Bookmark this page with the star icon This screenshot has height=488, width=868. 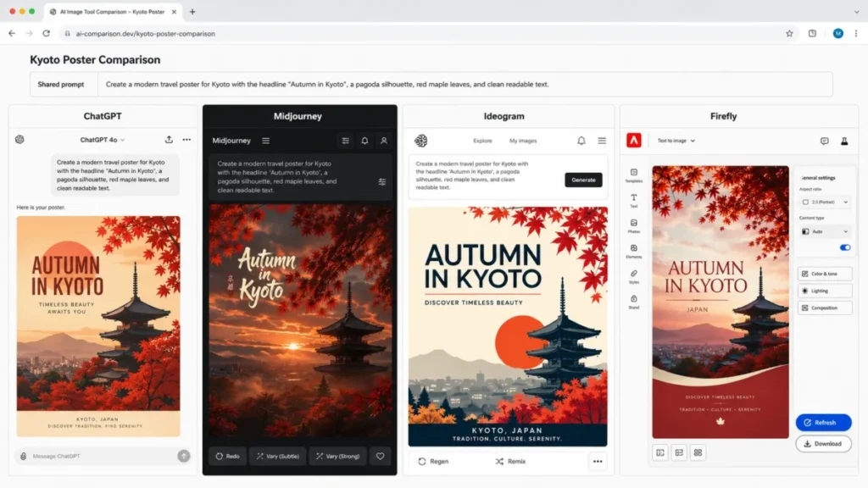[x=789, y=33]
